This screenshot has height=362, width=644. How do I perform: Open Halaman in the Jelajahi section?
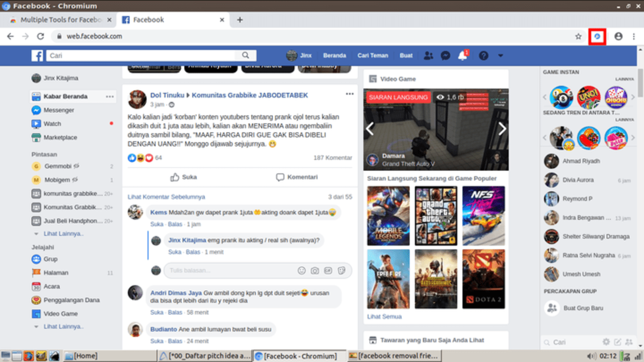[50, 273]
